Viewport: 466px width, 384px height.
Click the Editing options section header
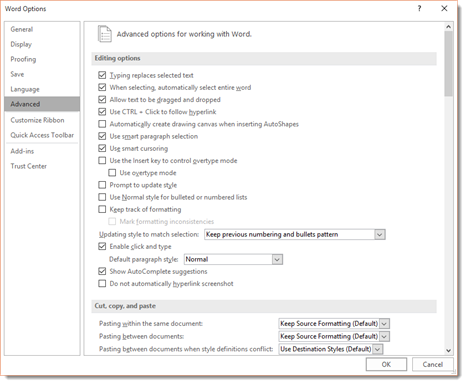click(x=264, y=58)
